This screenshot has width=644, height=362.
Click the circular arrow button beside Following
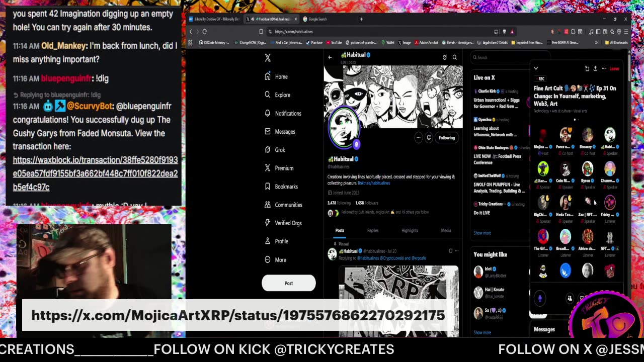[x=429, y=137]
